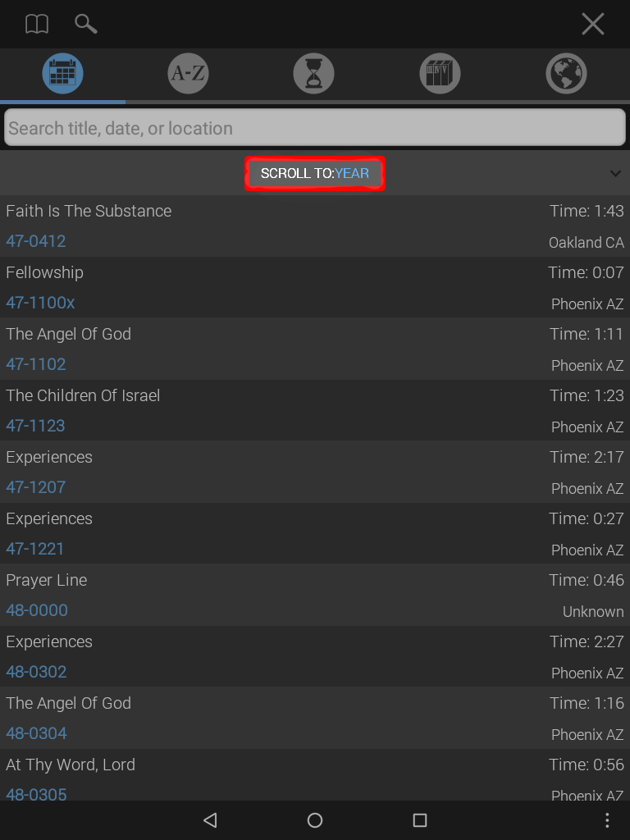Open the three-dot overflow menu

[x=607, y=820]
